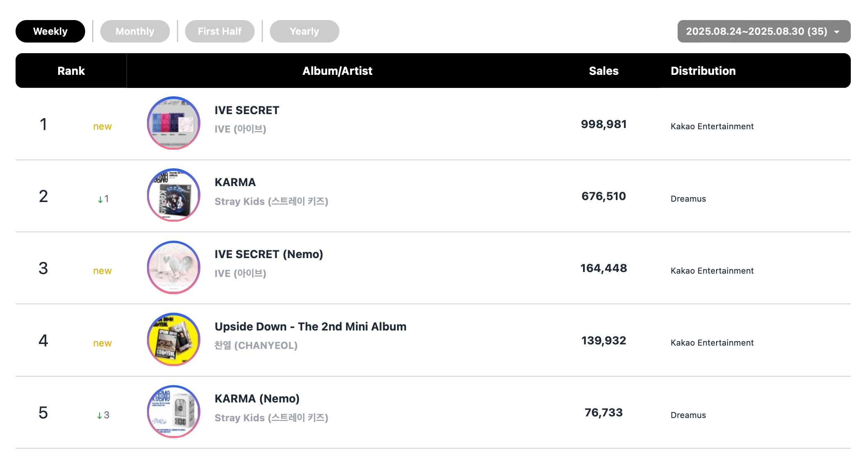This screenshot has width=868, height=454.
Task: Click the down-arrow rank change icon for KARMA
Action: [x=100, y=200]
